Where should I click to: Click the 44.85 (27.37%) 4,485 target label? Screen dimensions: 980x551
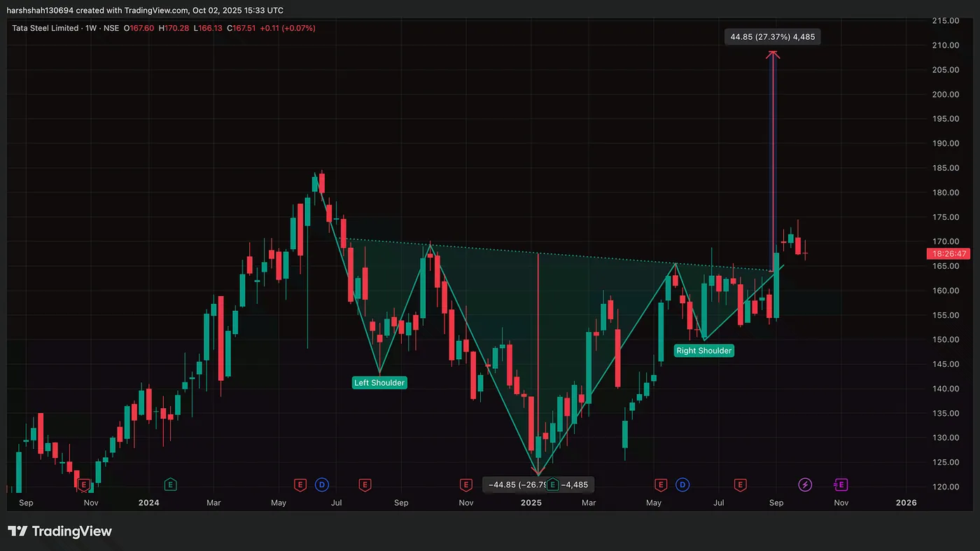[x=773, y=37]
